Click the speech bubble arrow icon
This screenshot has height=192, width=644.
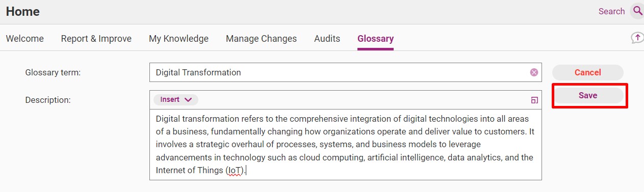point(637,38)
